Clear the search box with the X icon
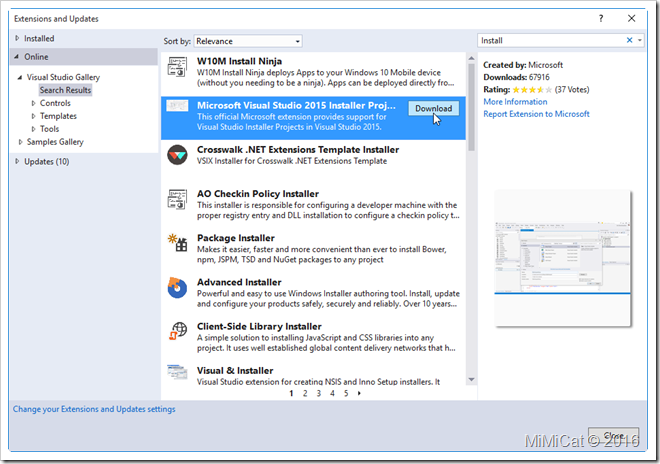This screenshot has width=660, height=464. (629, 40)
